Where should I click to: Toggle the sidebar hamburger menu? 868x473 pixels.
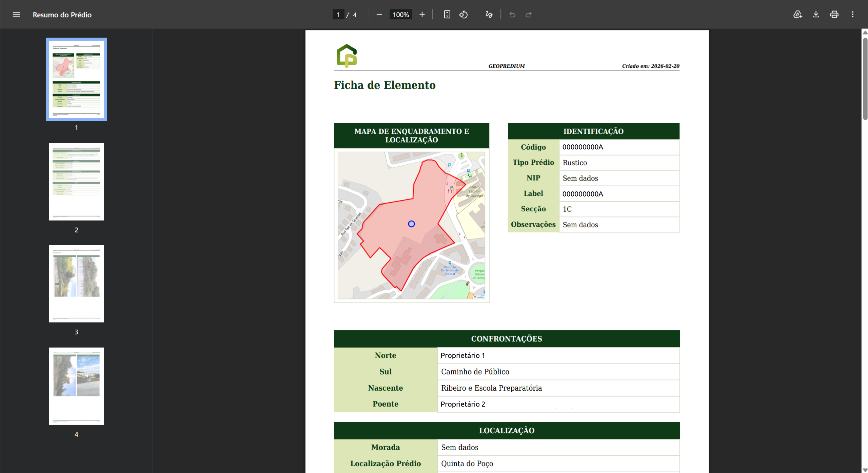16,15
